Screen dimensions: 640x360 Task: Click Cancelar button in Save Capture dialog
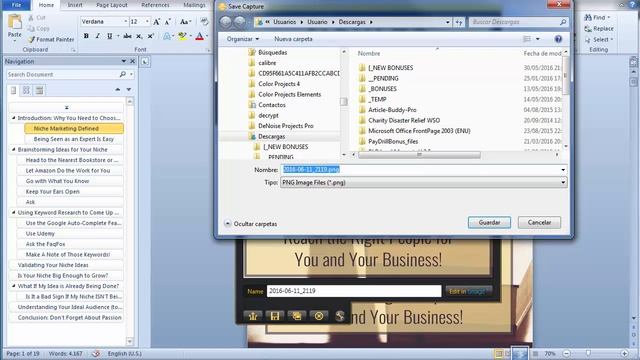coord(539,222)
